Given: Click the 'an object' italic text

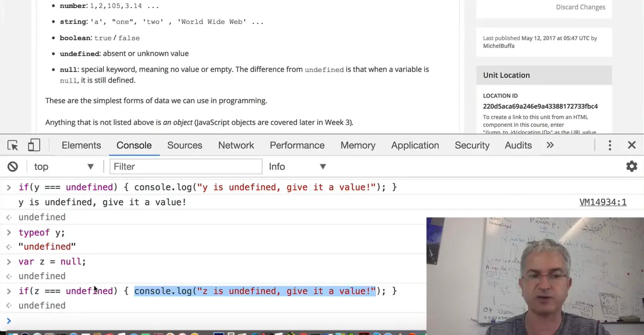Looking at the screenshot, I should [x=178, y=122].
